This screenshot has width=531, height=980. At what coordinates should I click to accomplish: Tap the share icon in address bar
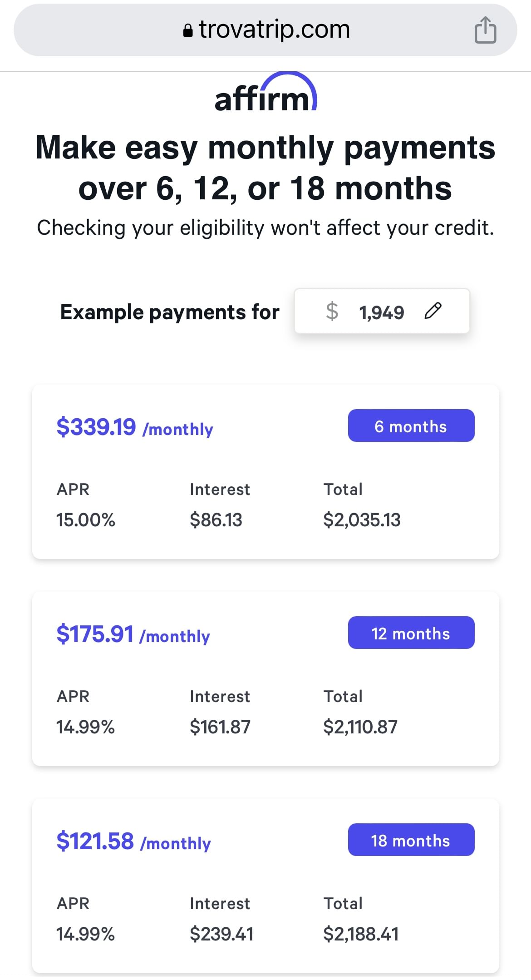click(485, 30)
